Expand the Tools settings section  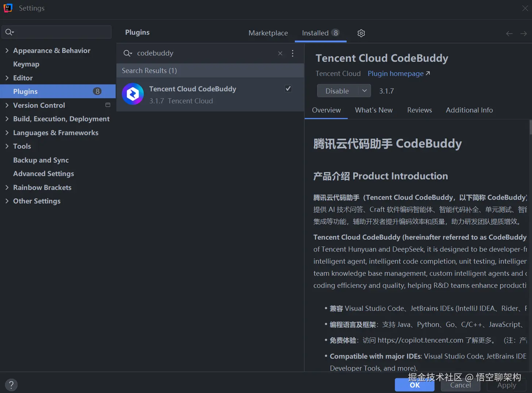(7, 146)
